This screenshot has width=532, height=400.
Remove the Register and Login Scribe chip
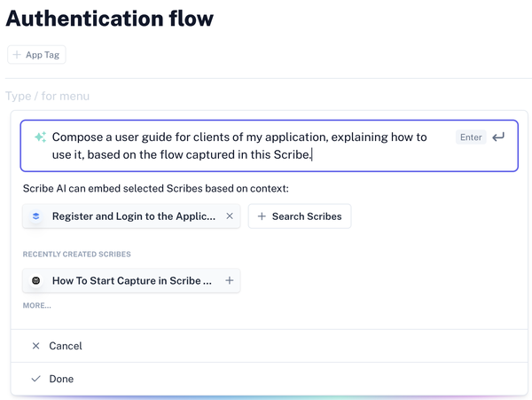point(230,216)
